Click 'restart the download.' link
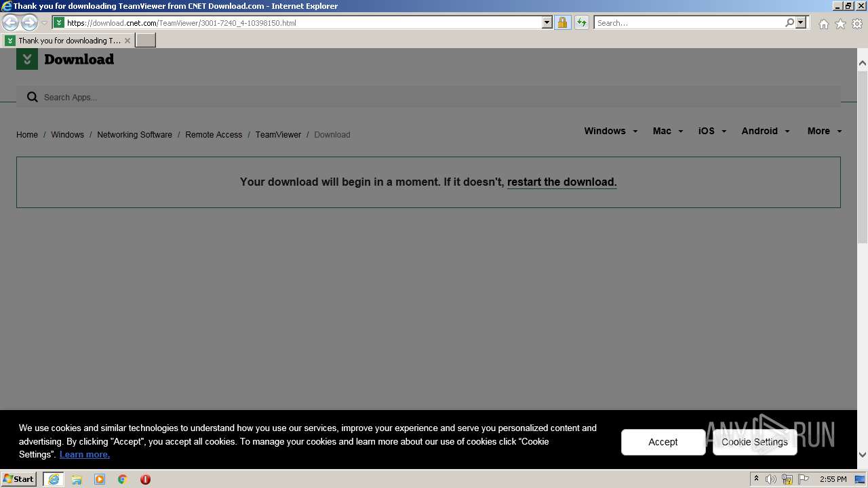Image resolution: width=868 pixels, height=488 pixels. [561, 182]
